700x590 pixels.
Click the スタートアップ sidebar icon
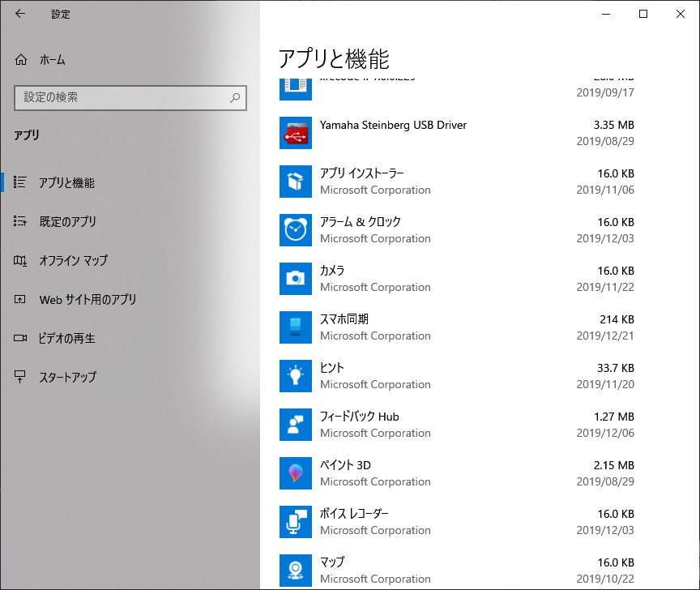coord(19,377)
